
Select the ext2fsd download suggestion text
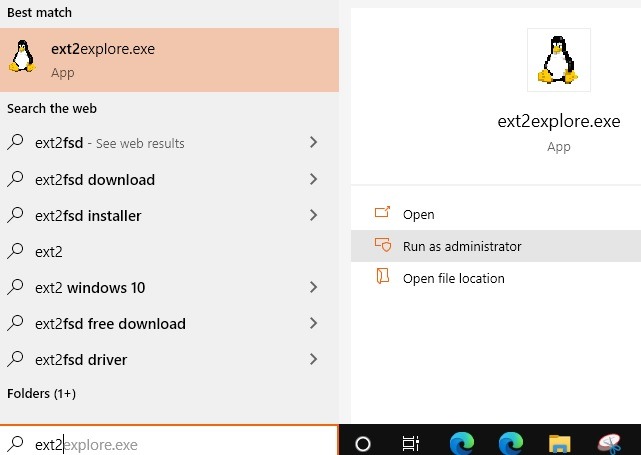[95, 179]
